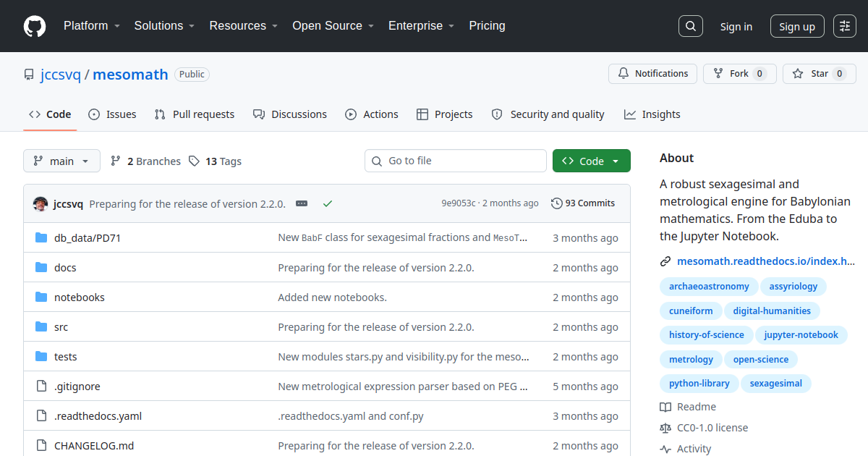Screen dimensions: 868x456
Task: Select the python-library topic tag
Action: pos(699,383)
